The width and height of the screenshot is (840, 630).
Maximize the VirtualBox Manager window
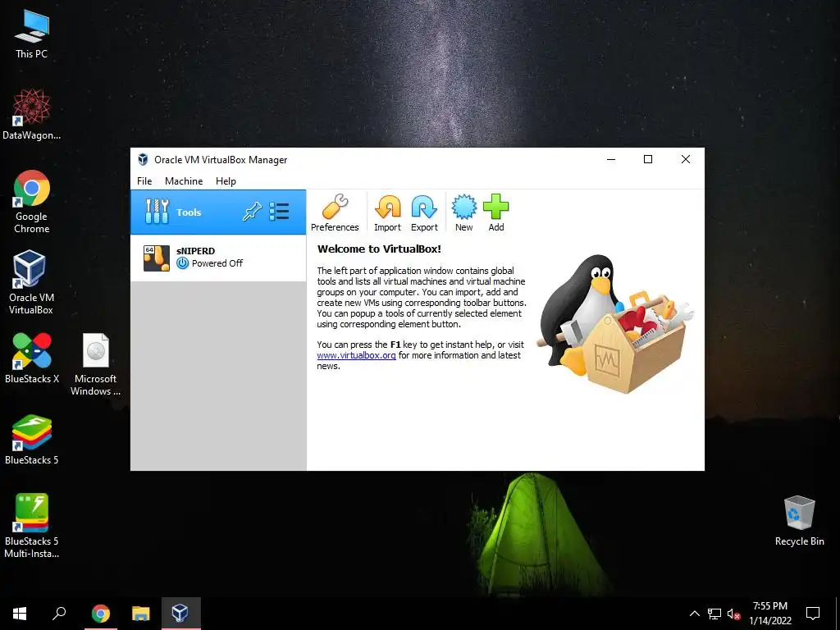[648, 159]
